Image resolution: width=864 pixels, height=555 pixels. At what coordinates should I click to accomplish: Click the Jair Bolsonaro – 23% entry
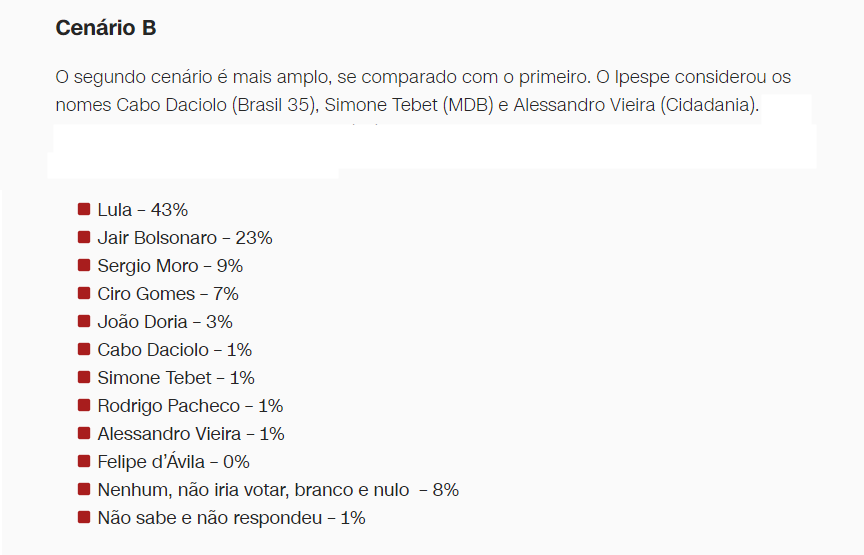[185, 238]
